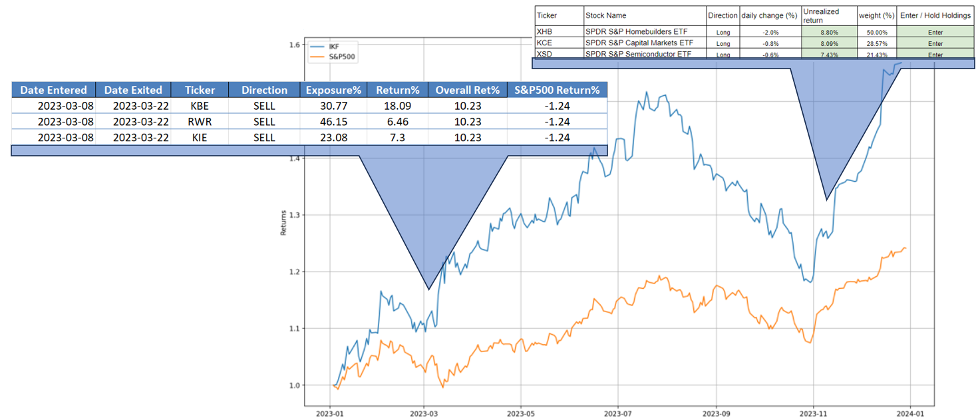980x420 pixels.
Task: Select the Date Entered column header
Action: tap(53, 90)
